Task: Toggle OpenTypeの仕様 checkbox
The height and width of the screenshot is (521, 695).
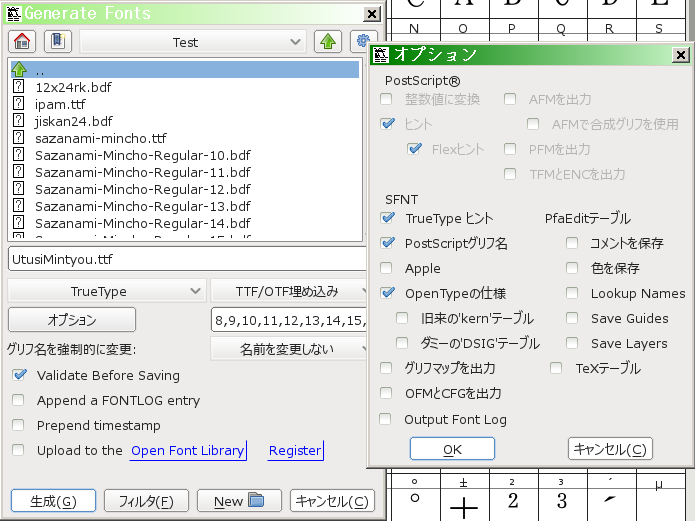Action: (x=387, y=293)
